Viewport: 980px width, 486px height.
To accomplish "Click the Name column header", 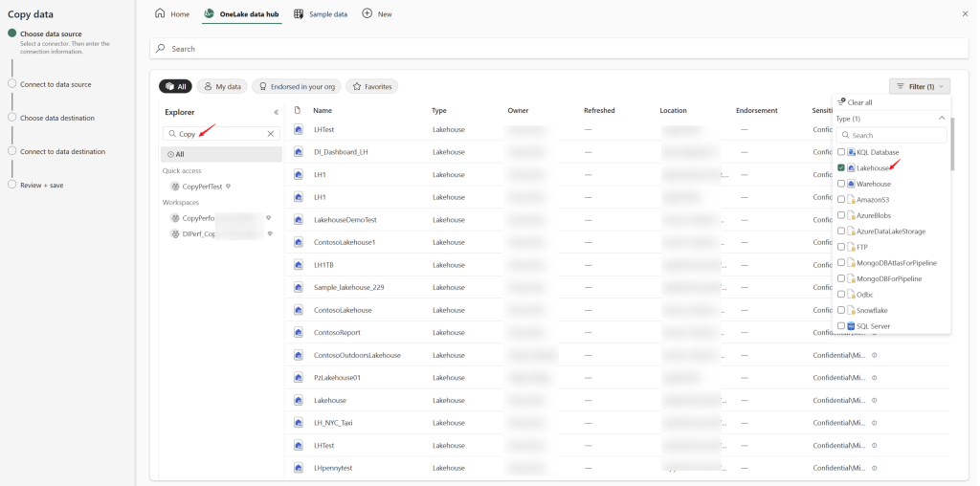I will 323,111.
